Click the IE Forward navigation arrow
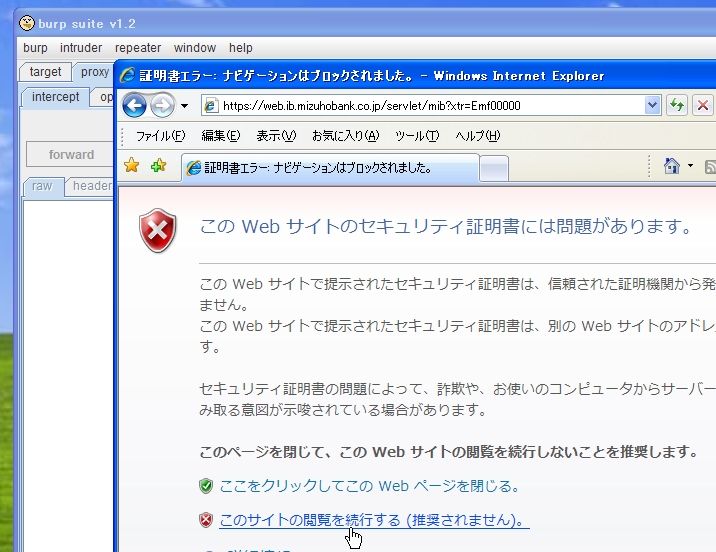Image resolution: width=716 pixels, height=552 pixels. pyautogui.click(x=162, y=105)
